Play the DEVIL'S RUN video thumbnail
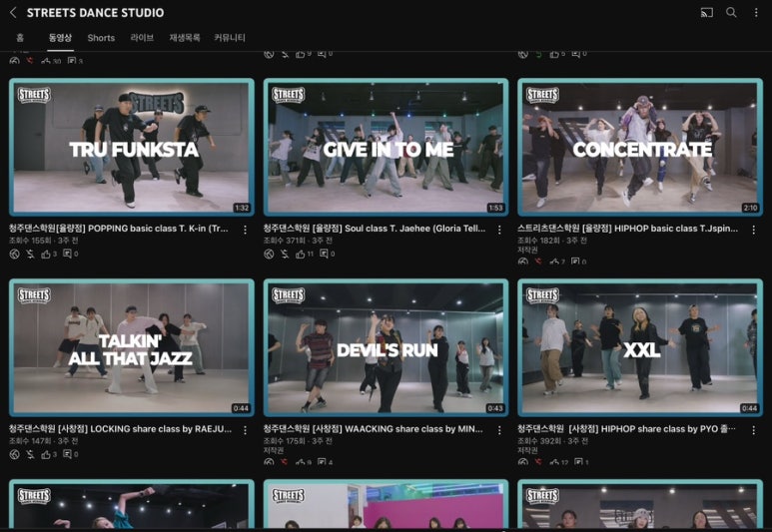Image resolution: width=772 pixels, height=532 pixels. tap(386, 347)
